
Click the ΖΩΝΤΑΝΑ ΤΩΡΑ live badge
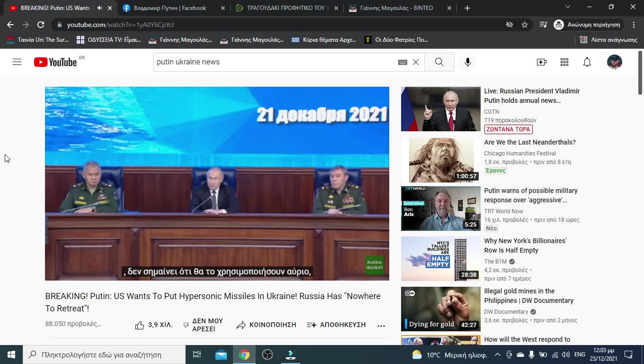[508, 129]
